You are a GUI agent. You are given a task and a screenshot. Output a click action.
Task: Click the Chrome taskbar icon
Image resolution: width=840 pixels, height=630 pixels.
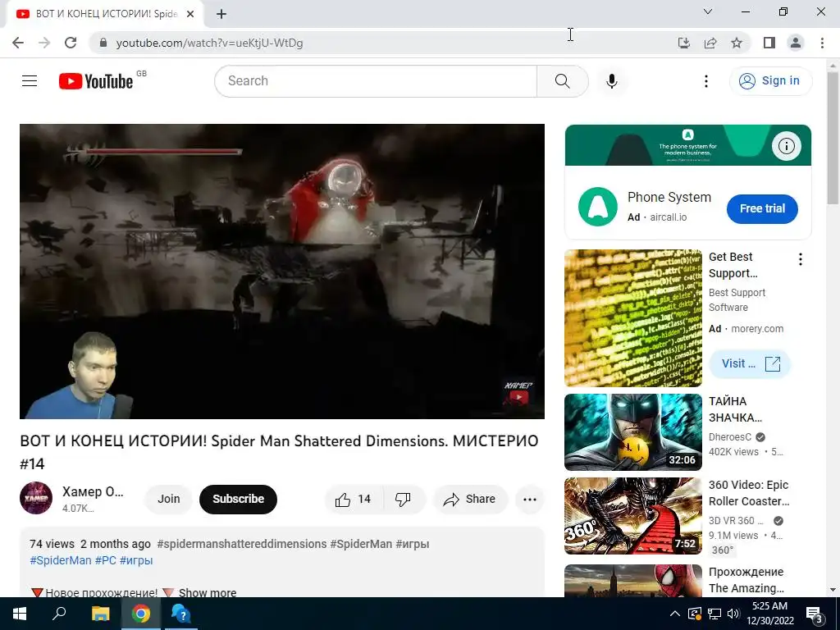[141, 614]
